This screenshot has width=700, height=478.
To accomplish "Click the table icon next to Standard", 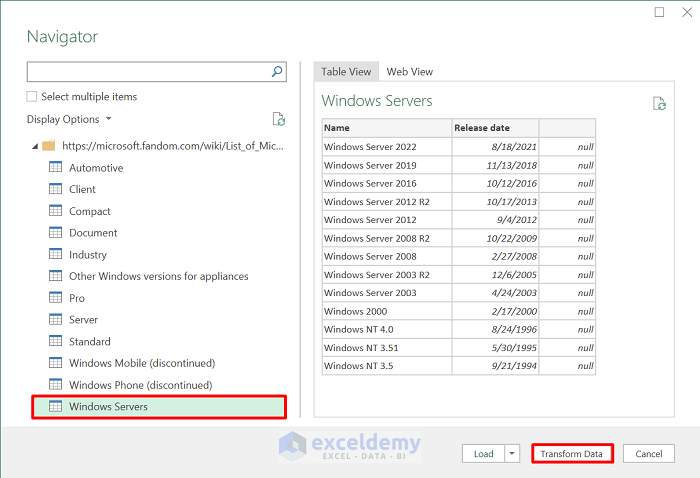I will [55, 341].
